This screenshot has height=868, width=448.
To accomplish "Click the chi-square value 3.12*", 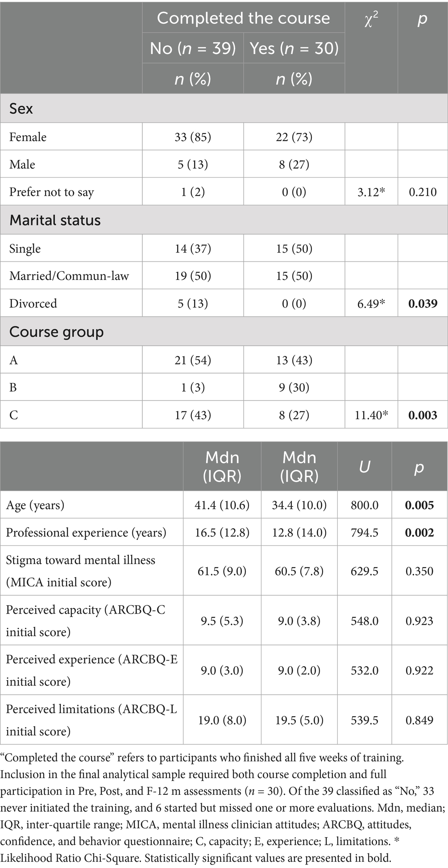I will tap(371, 192).
